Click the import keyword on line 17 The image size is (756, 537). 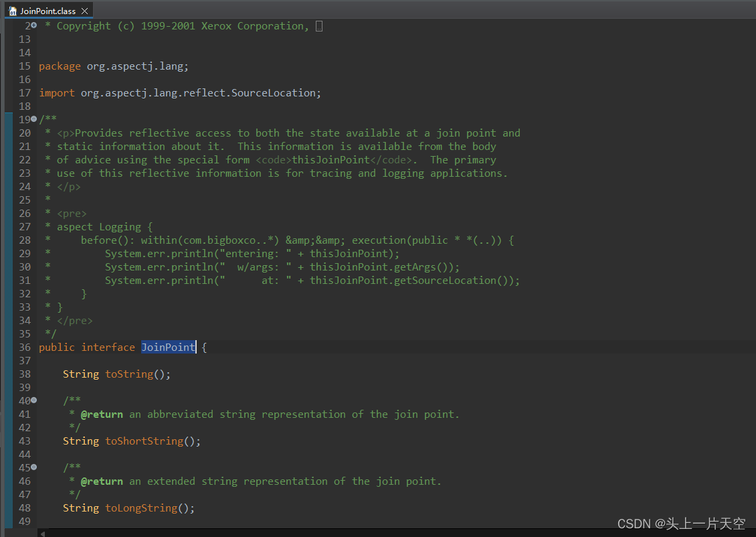(57, 92)
